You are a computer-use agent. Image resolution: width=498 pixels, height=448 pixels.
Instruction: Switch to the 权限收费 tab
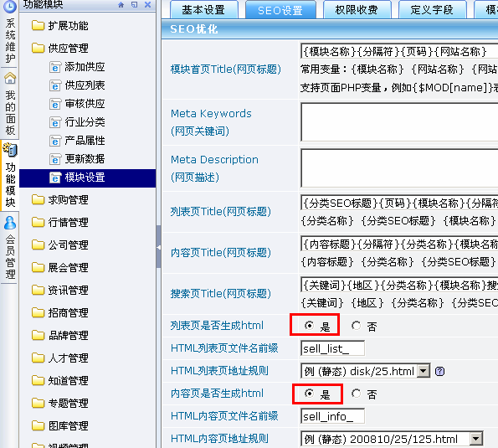click(357, 10)
